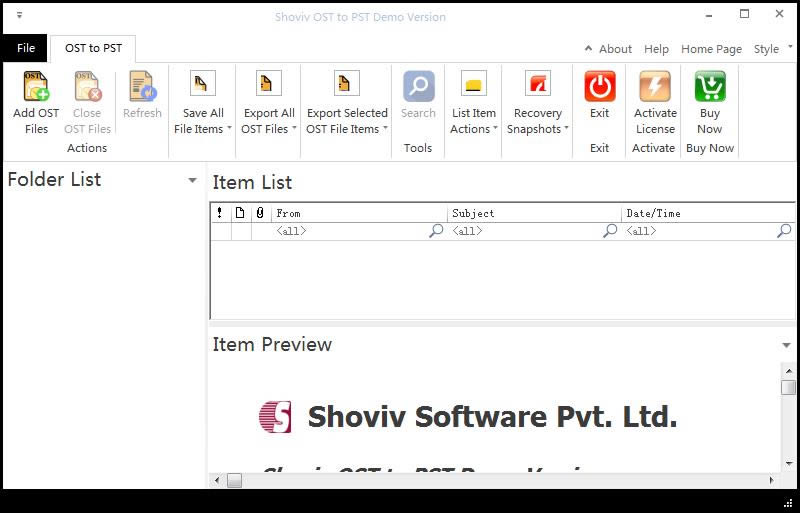This screenshot has width=800, height=513.
Task: Collapse the ribbon with the caret arrow
Action: coord(588,48)
